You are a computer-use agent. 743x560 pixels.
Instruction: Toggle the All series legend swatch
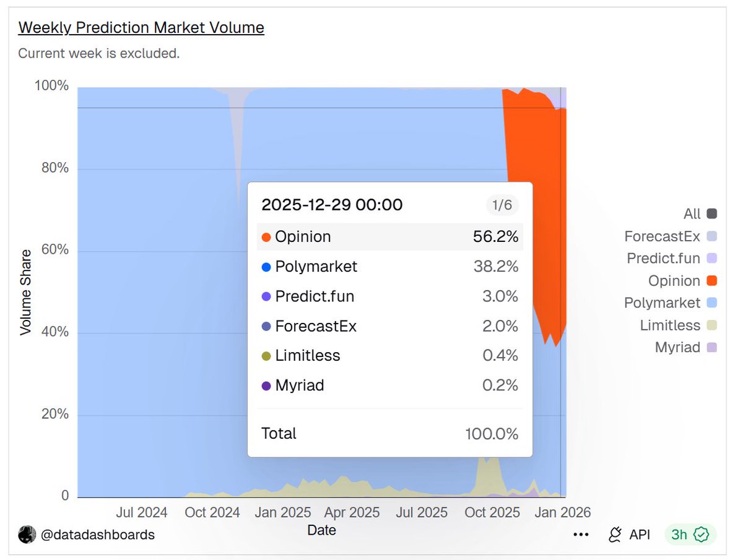click(x=711, y=214)
